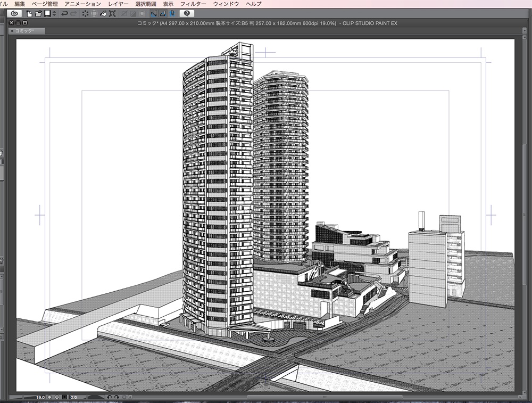This screenshot has width=532, height=403.
Task: Open the フィルター menu
Action: pyautogui.click(x=193, y=4)
